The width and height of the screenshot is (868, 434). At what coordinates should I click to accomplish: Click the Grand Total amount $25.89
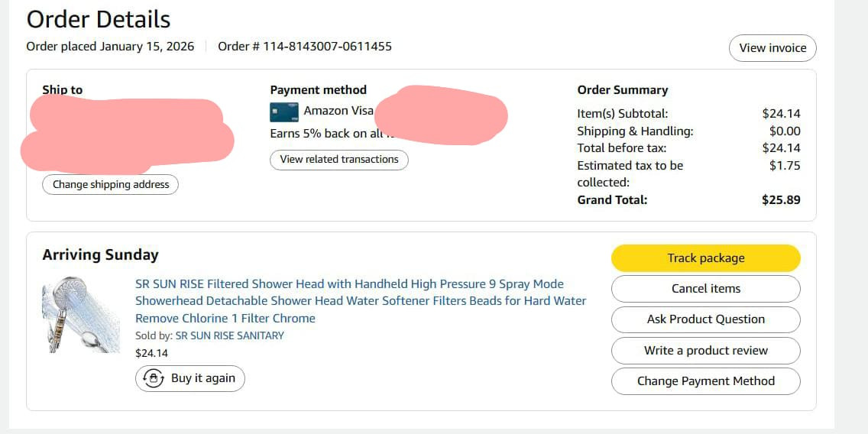781,200
